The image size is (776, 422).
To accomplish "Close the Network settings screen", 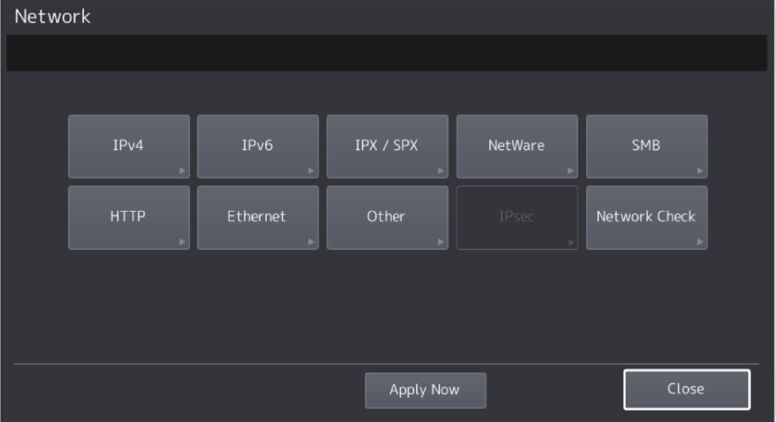I will tap(686, 389).
